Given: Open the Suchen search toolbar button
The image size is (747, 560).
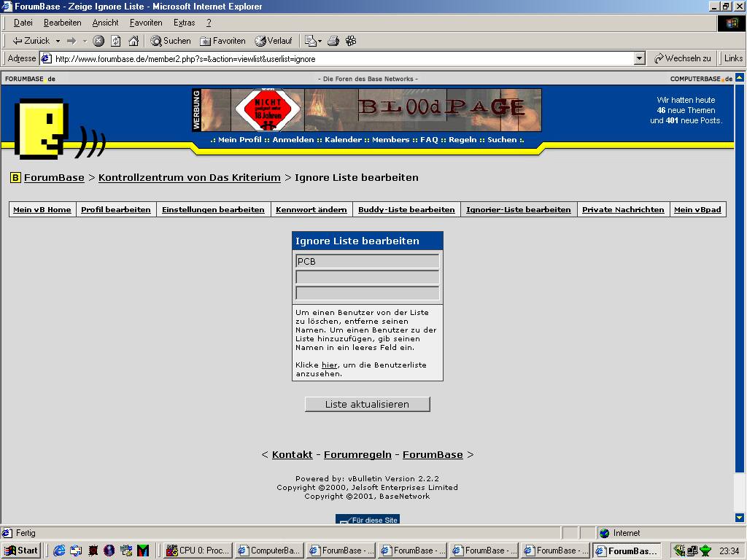Looking at the screenshot, I should pyautogui.click(x=171, y=41).
